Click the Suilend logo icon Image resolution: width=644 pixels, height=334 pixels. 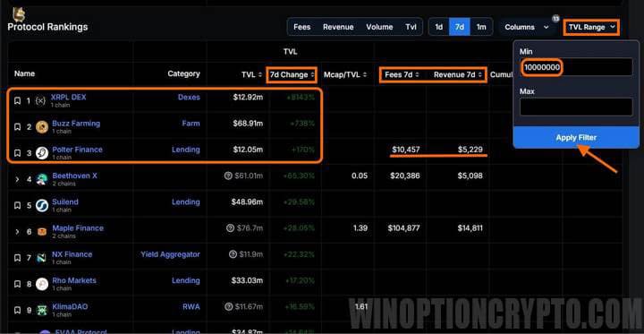(42, 206)
